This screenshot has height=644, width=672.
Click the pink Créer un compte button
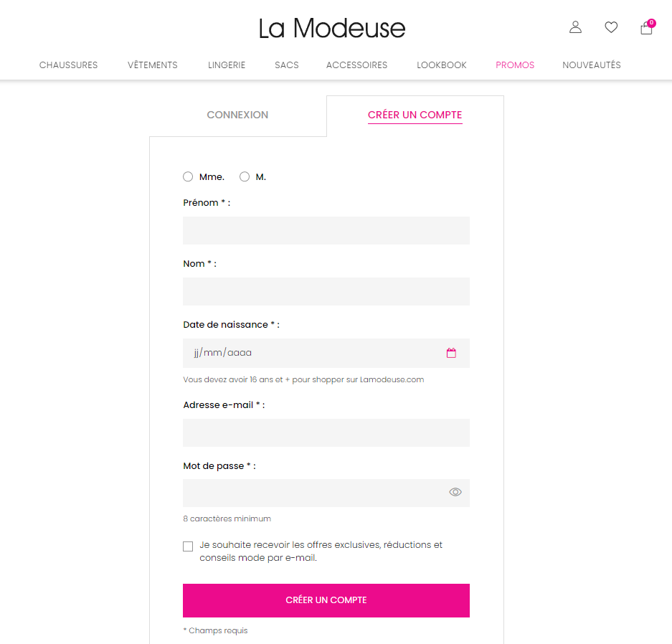point(326,600)
